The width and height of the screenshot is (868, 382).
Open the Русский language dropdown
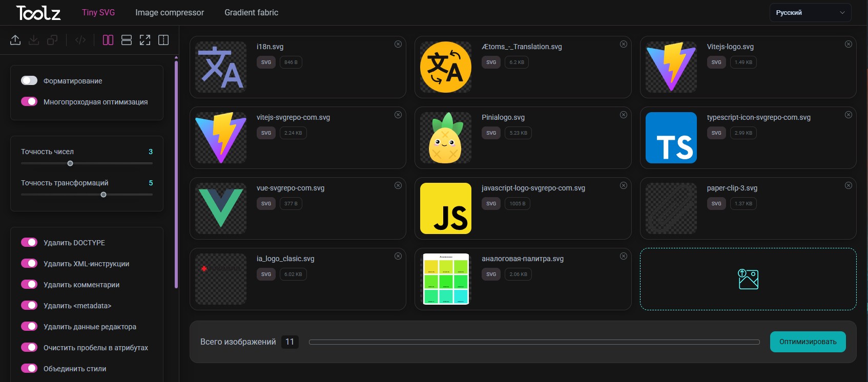coord(810,13)
